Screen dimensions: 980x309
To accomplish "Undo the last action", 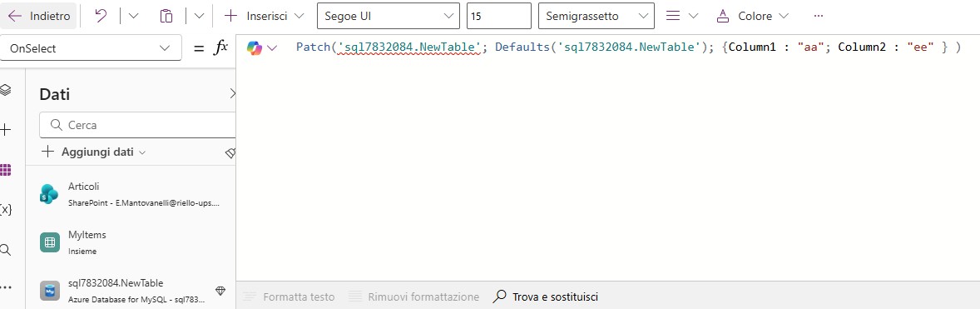I will pyautogui.click(x=100, y=17).
